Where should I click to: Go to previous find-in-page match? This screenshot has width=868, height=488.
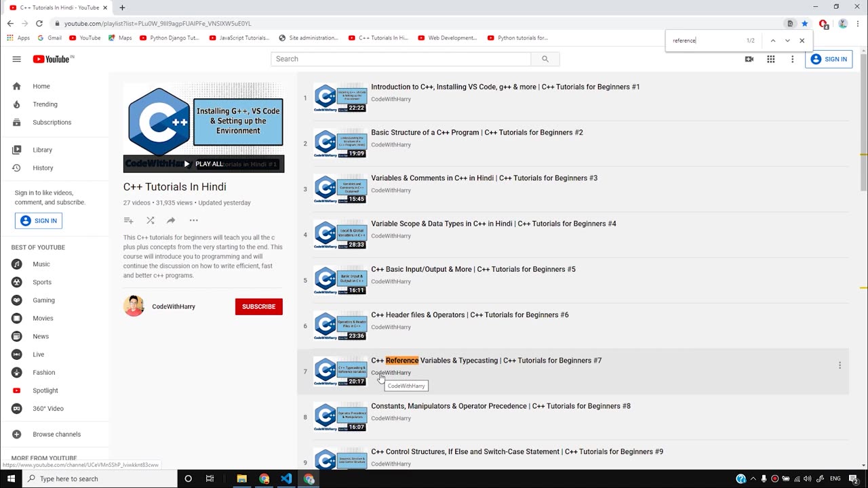click(x=772, y=41)
